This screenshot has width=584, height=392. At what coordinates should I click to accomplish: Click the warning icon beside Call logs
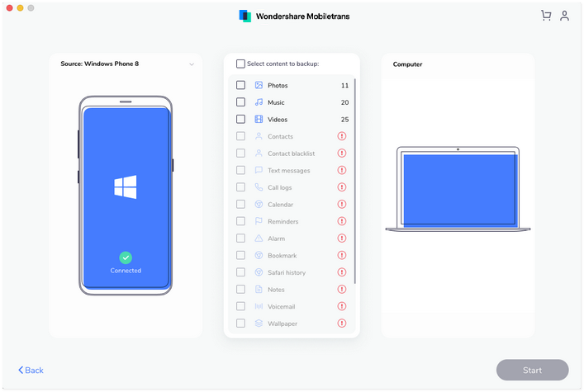341,187
